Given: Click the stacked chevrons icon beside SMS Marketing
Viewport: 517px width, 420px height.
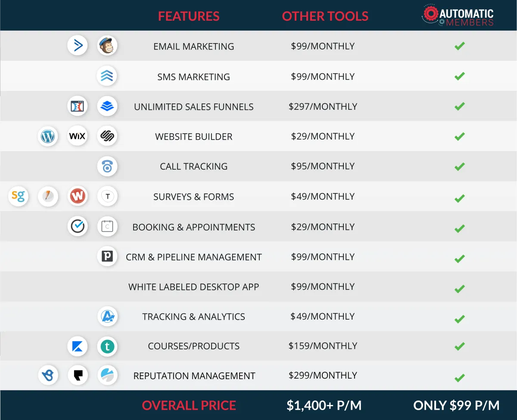Looking at the screenshot, I should tap(107, 76).
